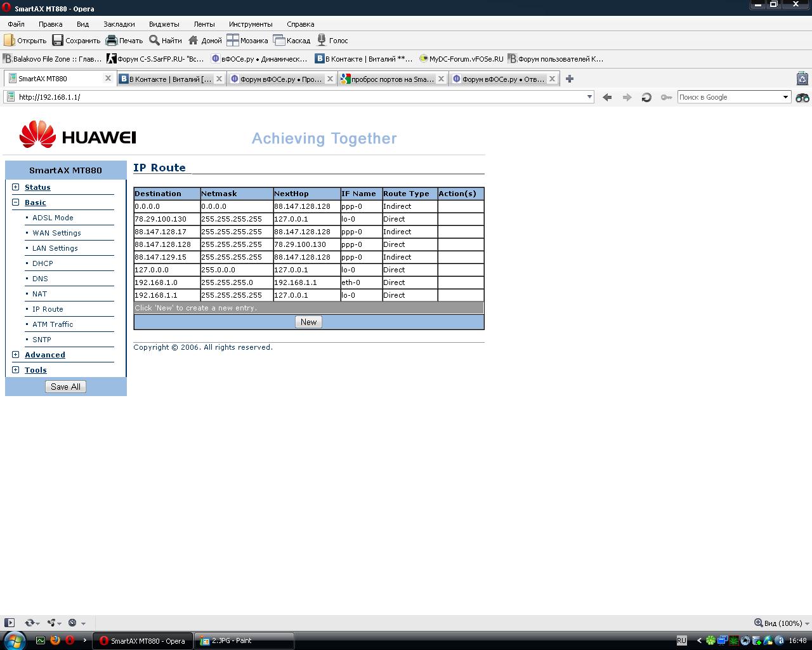
Task: Open the zoom level control in the status bar
Action: (x=778, y=623)
